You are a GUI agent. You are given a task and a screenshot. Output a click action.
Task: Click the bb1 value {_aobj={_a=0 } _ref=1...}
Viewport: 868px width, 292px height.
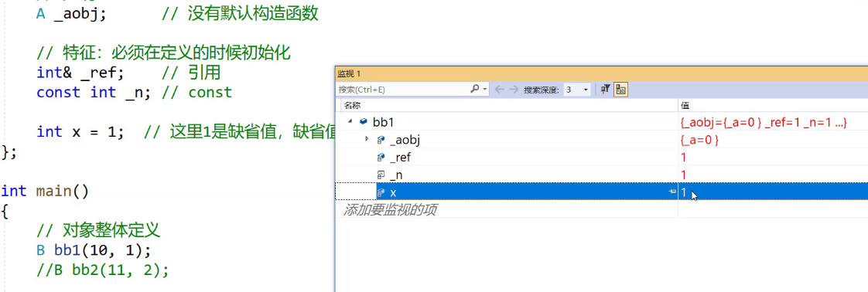764,122
